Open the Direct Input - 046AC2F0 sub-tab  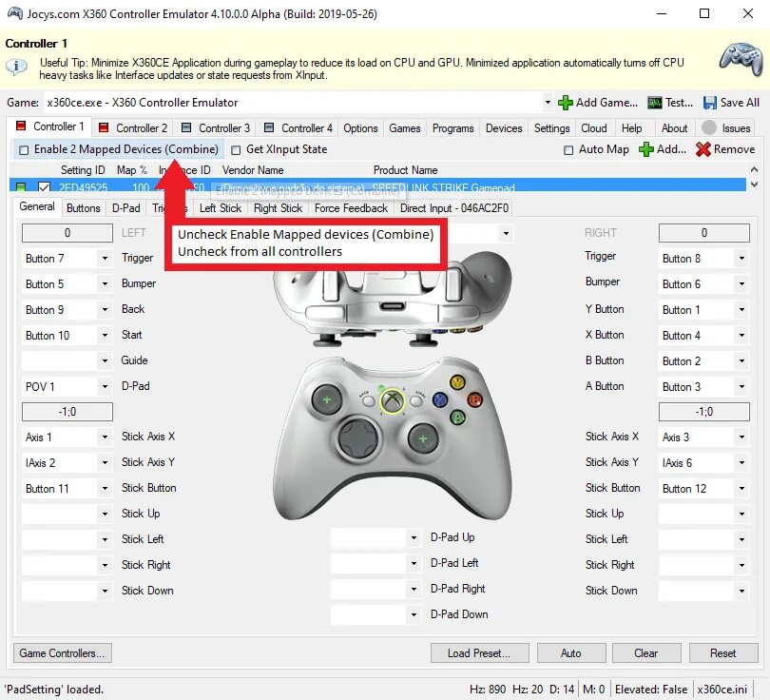coord(454,208)
